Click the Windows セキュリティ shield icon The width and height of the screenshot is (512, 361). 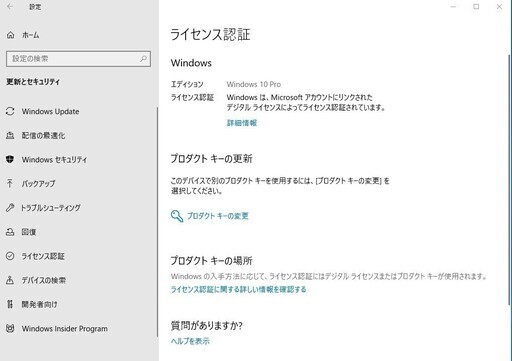click(x=10, y=159)
